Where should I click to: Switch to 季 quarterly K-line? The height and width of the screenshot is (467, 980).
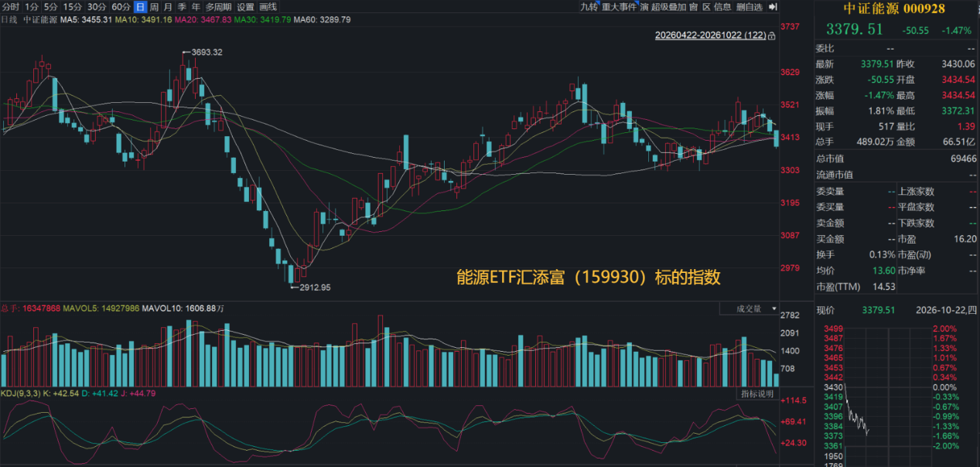[183, 7]
